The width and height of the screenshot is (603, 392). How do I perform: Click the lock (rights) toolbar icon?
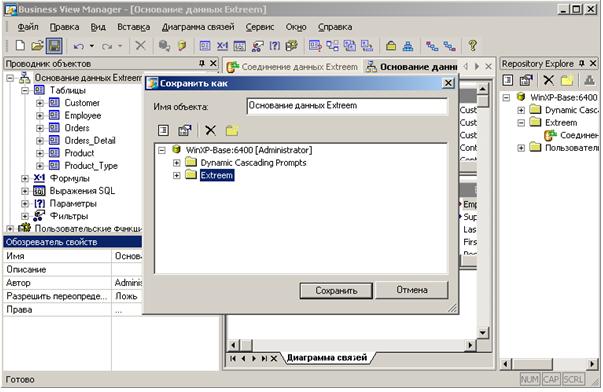coord(391,46)
